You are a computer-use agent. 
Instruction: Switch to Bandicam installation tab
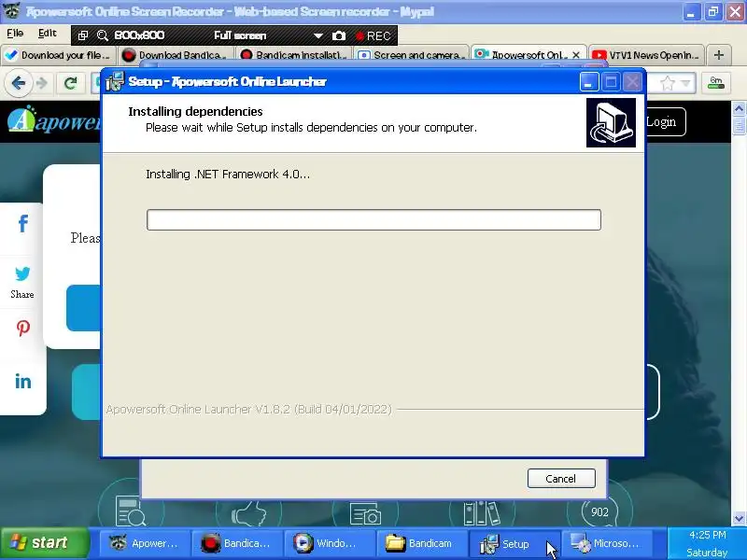(x=294, y=55)
